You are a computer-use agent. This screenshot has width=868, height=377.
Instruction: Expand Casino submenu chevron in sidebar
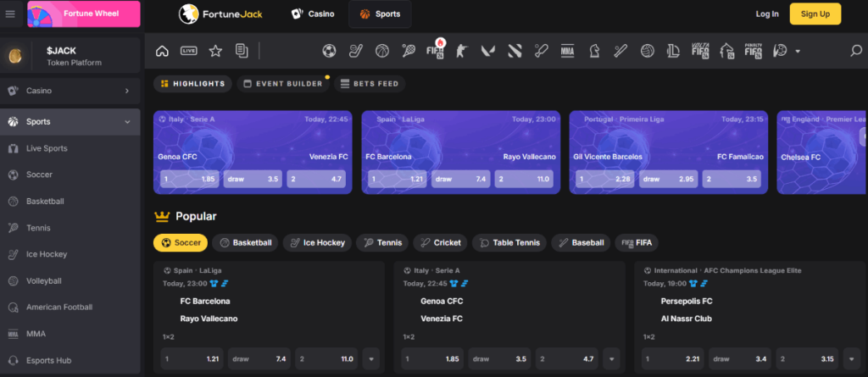click(x=127, y=91)
